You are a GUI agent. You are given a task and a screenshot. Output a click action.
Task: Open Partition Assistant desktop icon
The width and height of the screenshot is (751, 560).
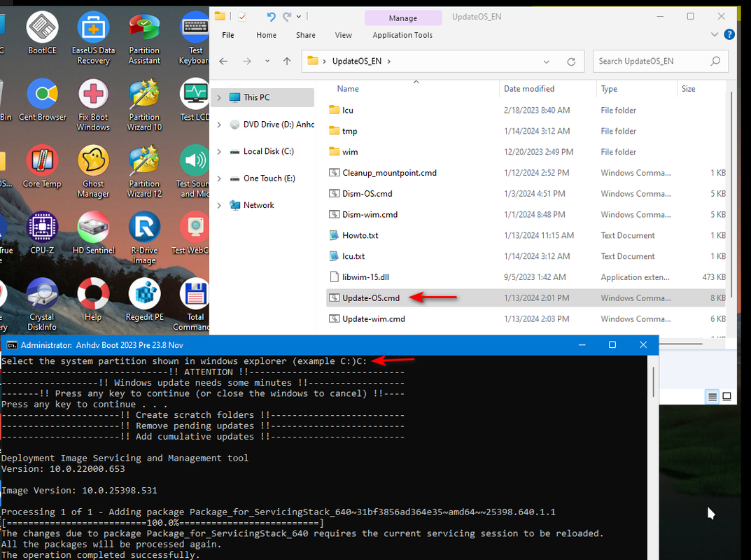pos(144,38)
